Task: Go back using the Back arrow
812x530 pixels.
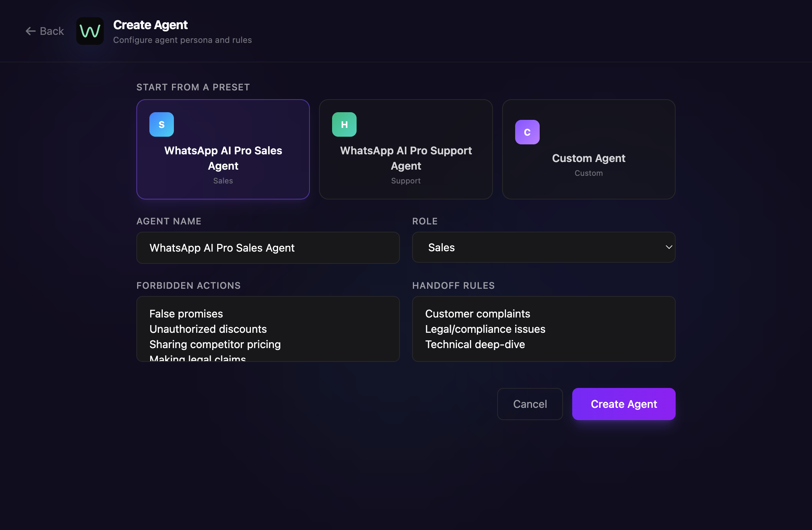Action: click(x=45, y=31)
